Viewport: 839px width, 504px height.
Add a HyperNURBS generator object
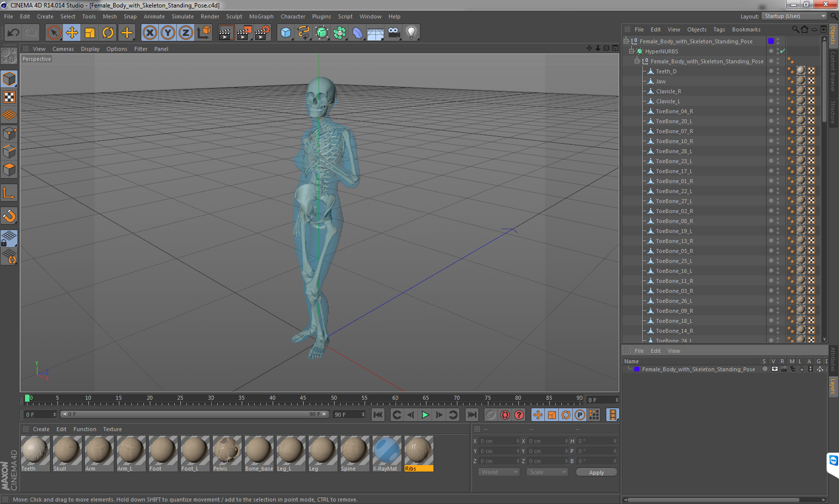click(x=322, y=33)
